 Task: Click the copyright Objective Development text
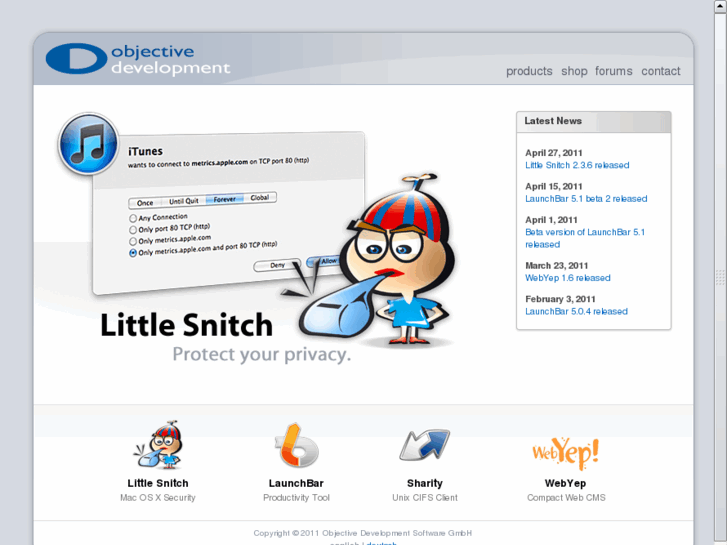click(x=363, y=533)
